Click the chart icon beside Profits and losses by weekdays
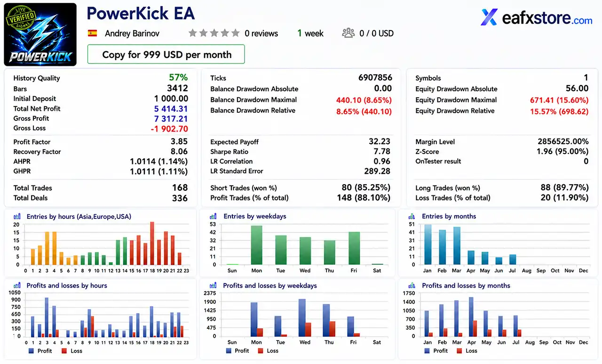Viewport: 602px width, 364px height. coord(213,286)
